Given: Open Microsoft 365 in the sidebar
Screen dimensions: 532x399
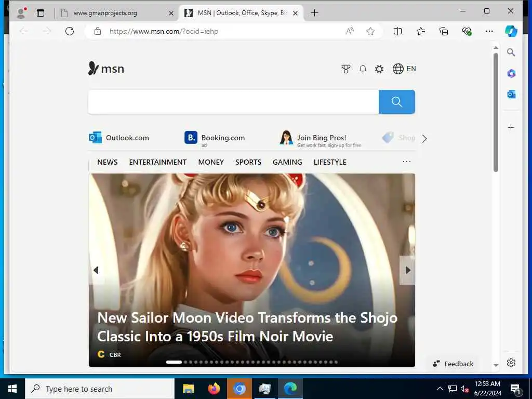Looking at the screenshot, I should click(x=511, y=73).
